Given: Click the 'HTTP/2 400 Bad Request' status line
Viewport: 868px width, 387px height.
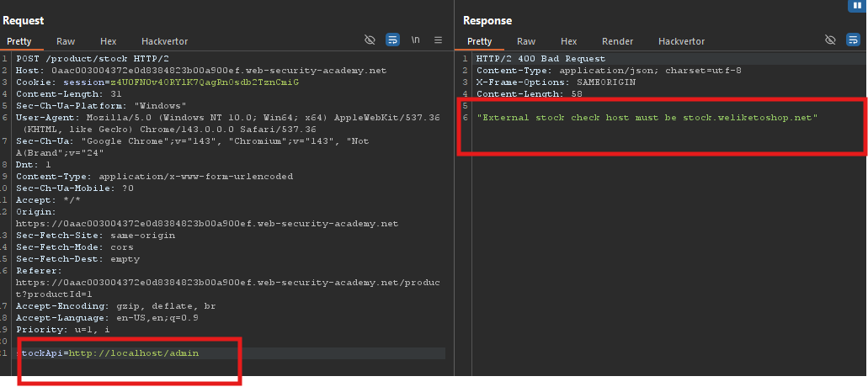Looking at the screenshot, I should tap(541, 59).
